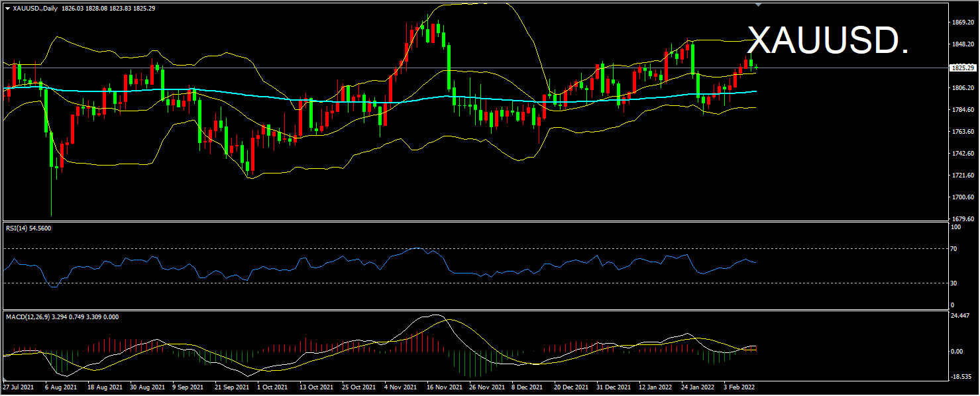Image resolution: width=980 pixels, height=396 pixels.
Task: Click the 1869.20 price axis label
Action: 961,22
